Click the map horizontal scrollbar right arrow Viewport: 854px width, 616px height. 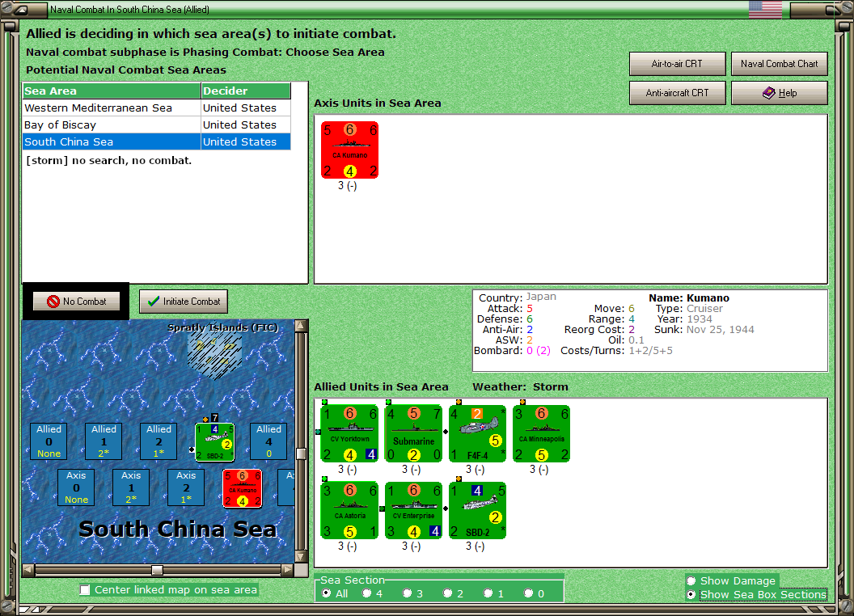click(x=287, y=570)
